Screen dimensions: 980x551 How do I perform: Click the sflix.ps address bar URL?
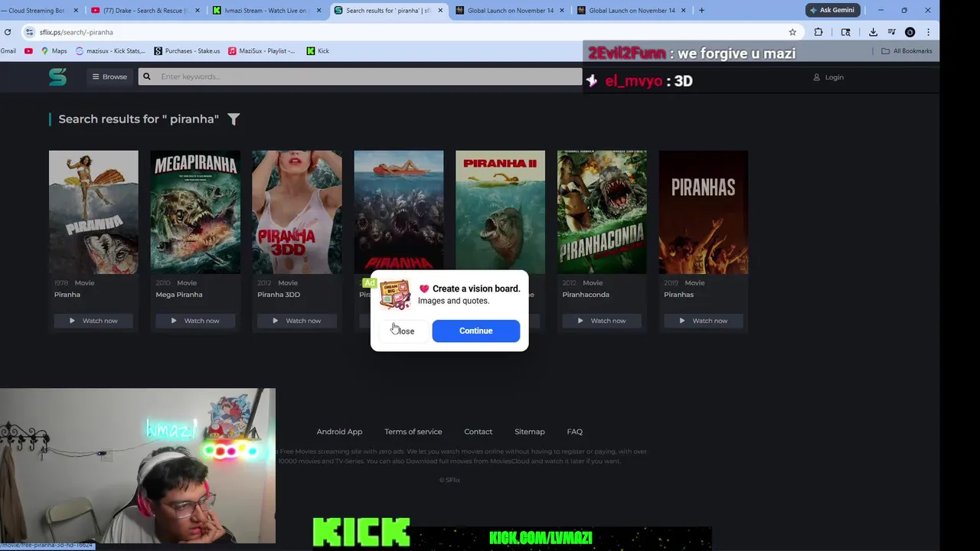click(77, 32)
